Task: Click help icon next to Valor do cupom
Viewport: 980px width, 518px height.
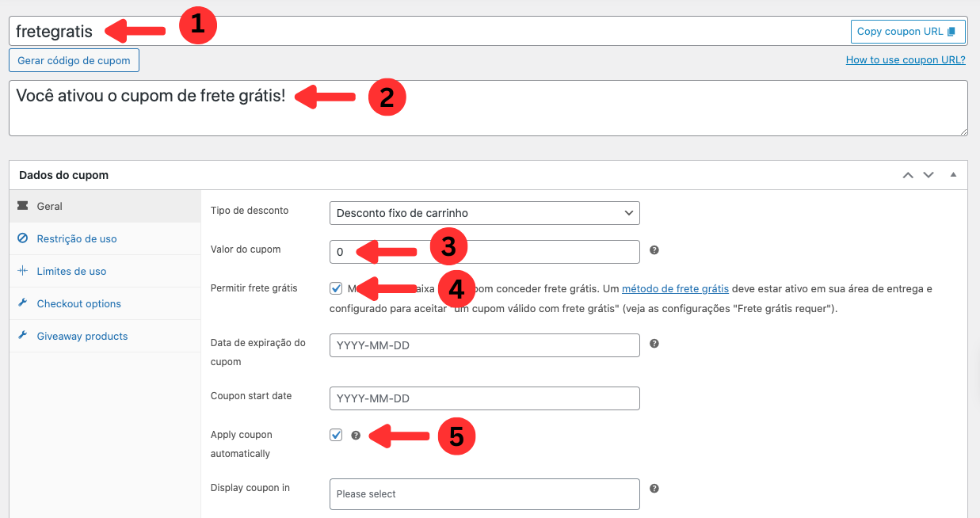Action: point(654,250)
